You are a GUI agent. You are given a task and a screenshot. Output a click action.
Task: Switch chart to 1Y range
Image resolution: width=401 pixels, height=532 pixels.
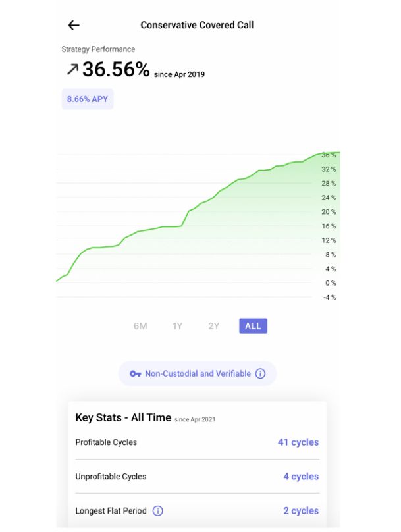tap(177, 326)
